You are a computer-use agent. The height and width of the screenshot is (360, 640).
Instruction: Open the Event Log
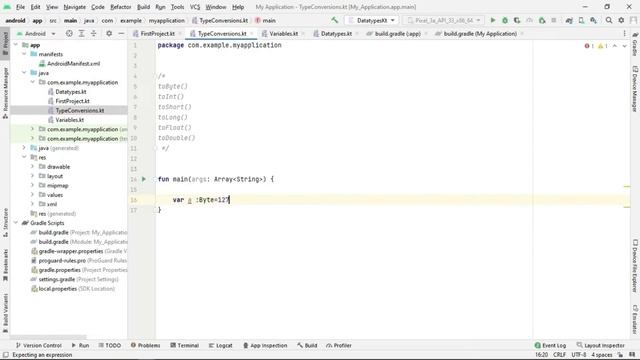[550, 345]
